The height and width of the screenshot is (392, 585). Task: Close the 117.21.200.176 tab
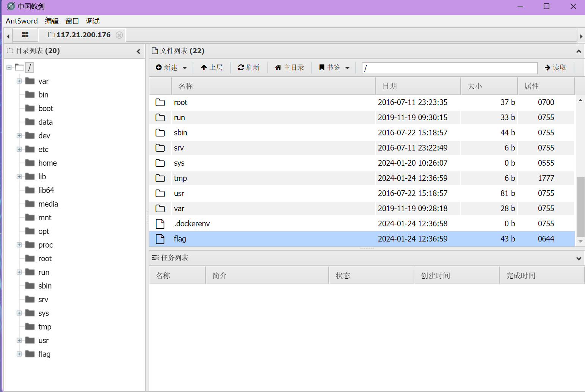119,35
